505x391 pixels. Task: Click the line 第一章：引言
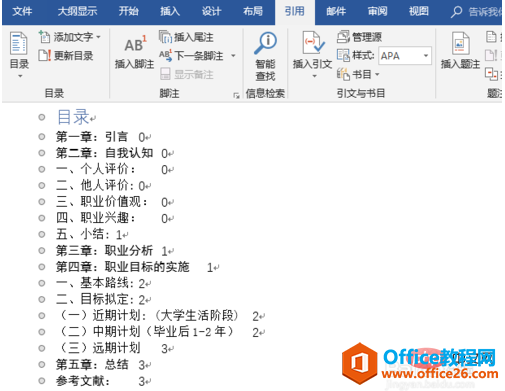pos(92,137)
